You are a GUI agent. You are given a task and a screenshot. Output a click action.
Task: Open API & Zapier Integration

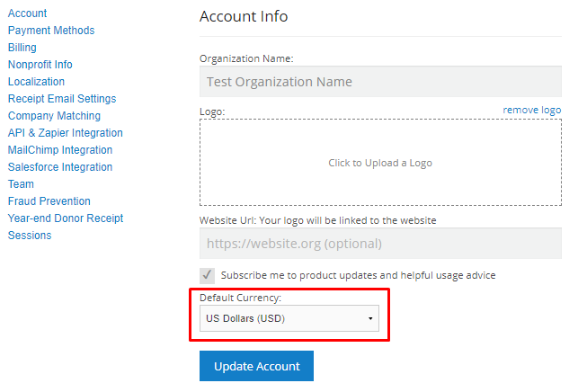(x=66, y=133)
